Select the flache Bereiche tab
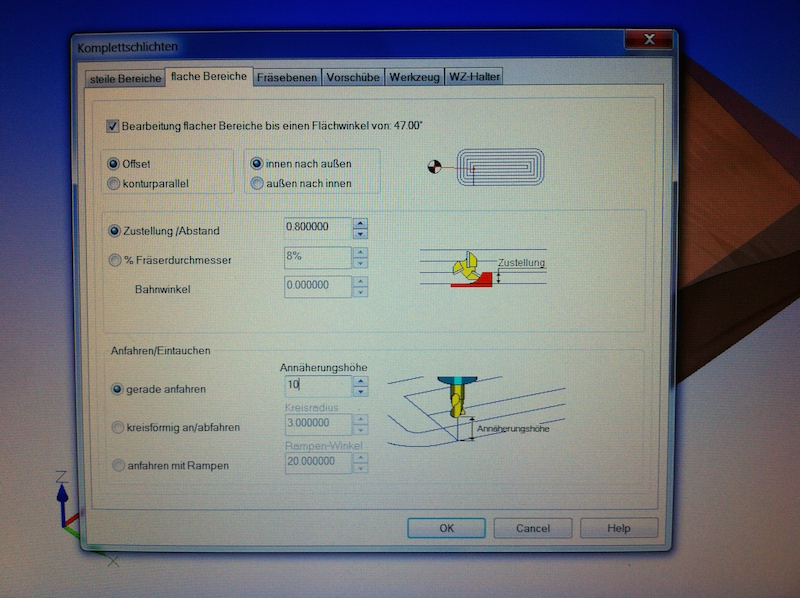800x598 pixels. pos(209,77)
